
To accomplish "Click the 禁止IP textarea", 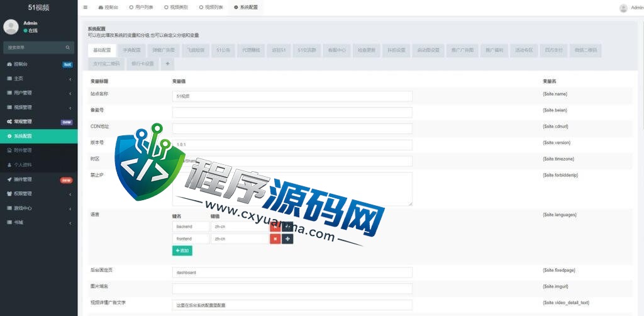I will coord(292,189).
